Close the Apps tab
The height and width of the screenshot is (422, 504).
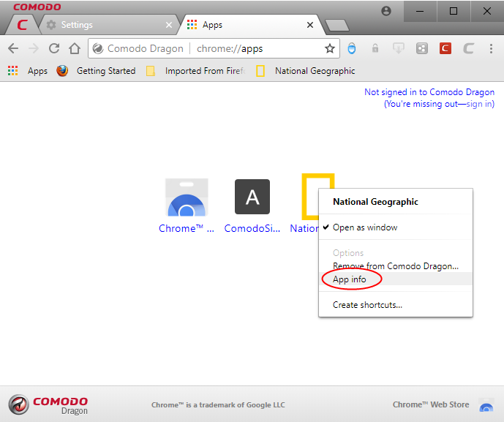click(310, 25)
